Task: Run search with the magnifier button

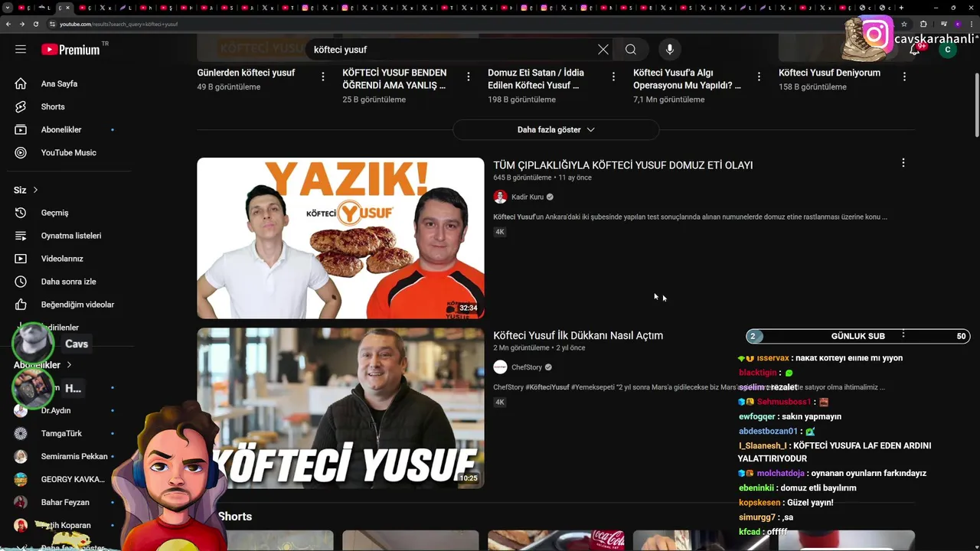Action: click(x=631, y=49)
